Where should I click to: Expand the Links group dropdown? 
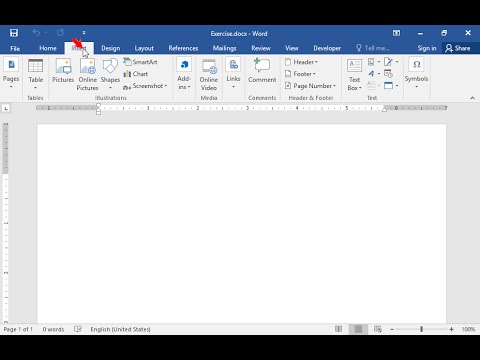point(233,73)
